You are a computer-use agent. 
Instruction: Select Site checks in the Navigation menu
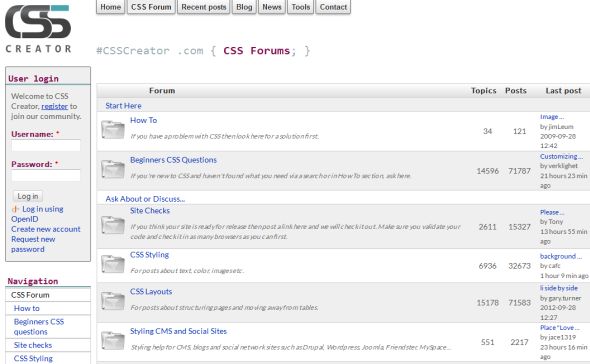coord(33,345)
